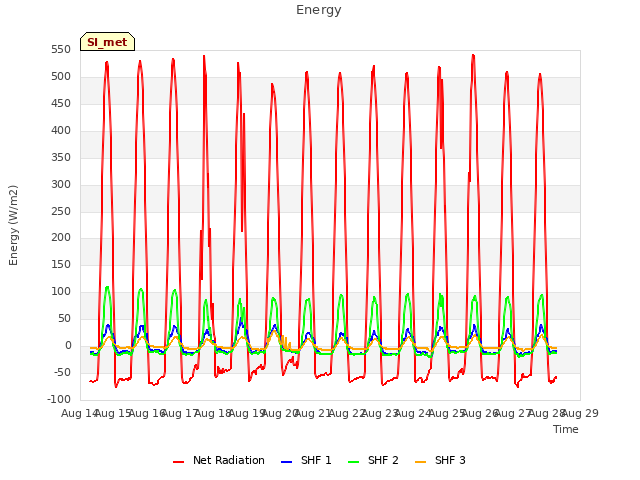This screenshot has height=480, width=640.
Task: Click the 550 y-axis tick label
Action: click(x=61, y=50)
